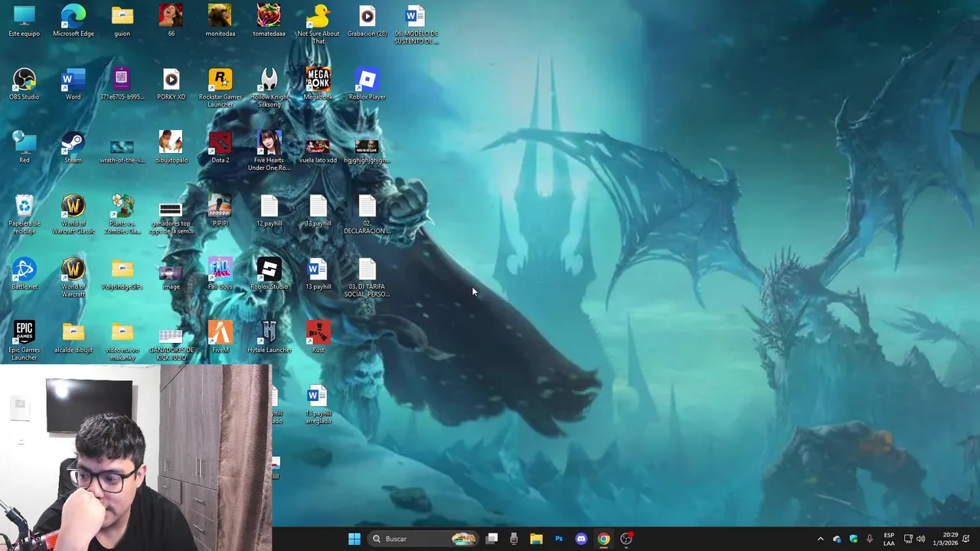
Task: Toggle the microphone tray icon
Action: (870, 539)
